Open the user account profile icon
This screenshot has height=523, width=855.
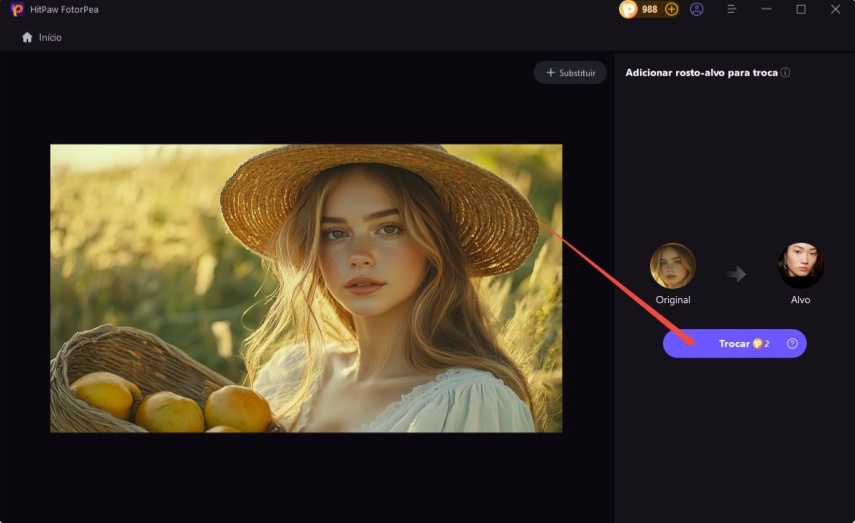coord(696,9)
